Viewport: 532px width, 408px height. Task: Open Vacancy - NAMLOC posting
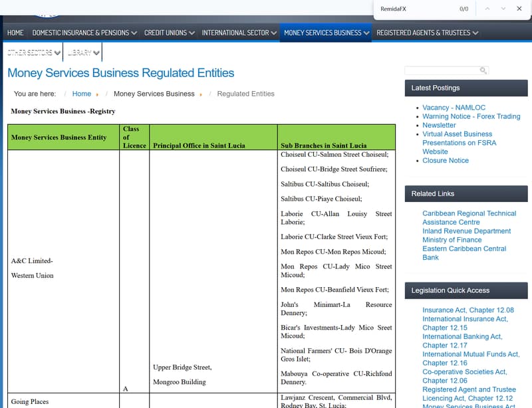point(454,108)
